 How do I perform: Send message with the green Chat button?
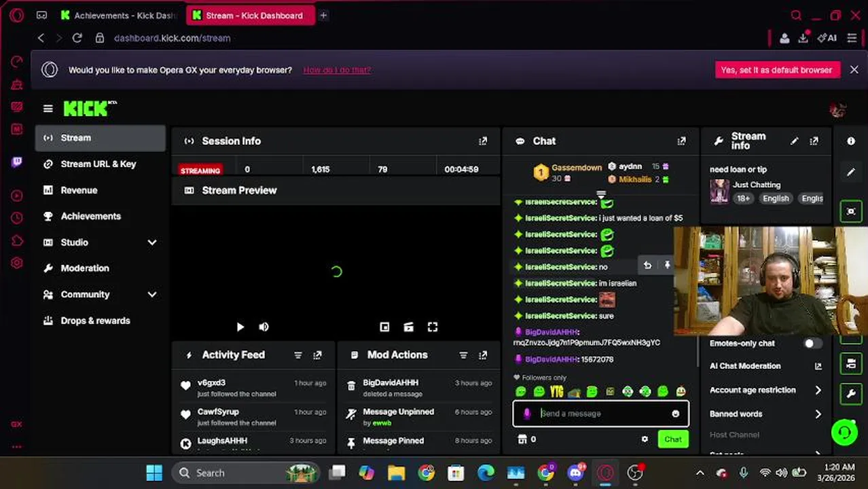[x=673, y=439]
